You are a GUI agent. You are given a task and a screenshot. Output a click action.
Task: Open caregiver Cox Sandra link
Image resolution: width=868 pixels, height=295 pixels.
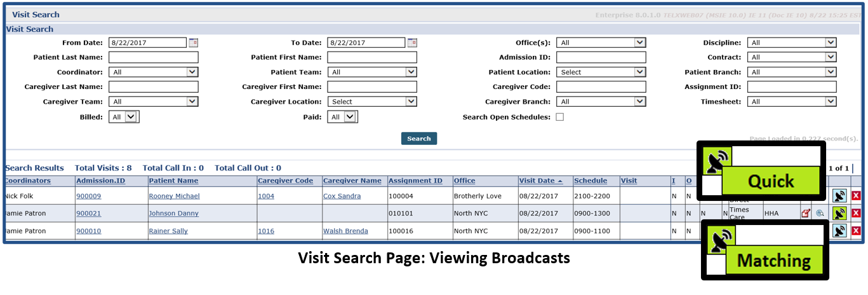(342, 196)
